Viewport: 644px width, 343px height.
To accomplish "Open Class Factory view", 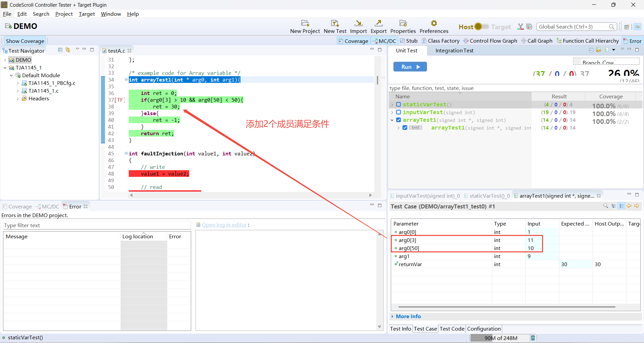I will [441, 41].
